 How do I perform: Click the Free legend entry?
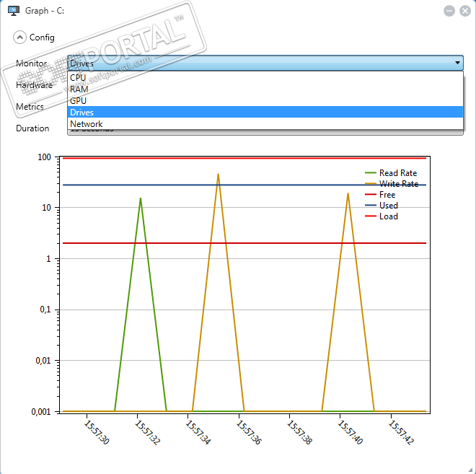[380, 195]
